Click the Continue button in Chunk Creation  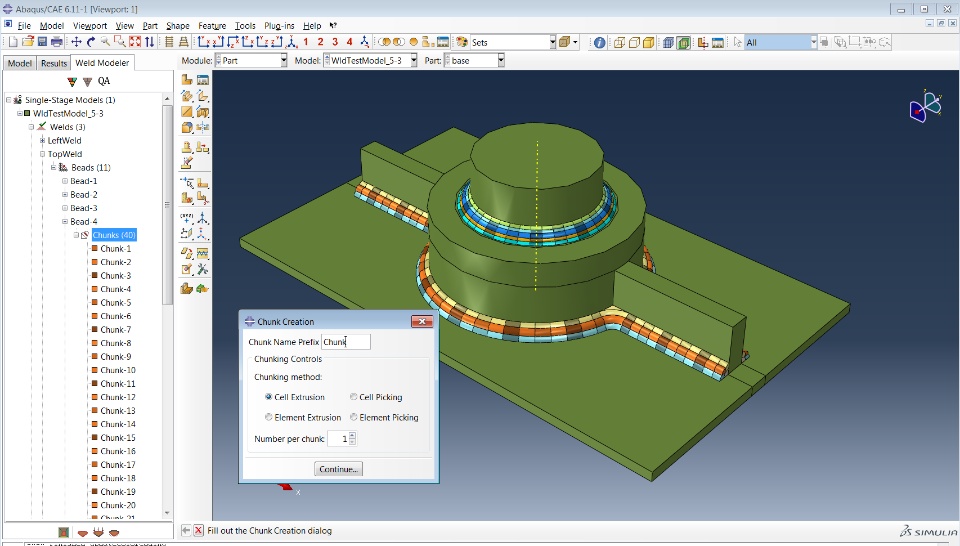tap(339, 469)
